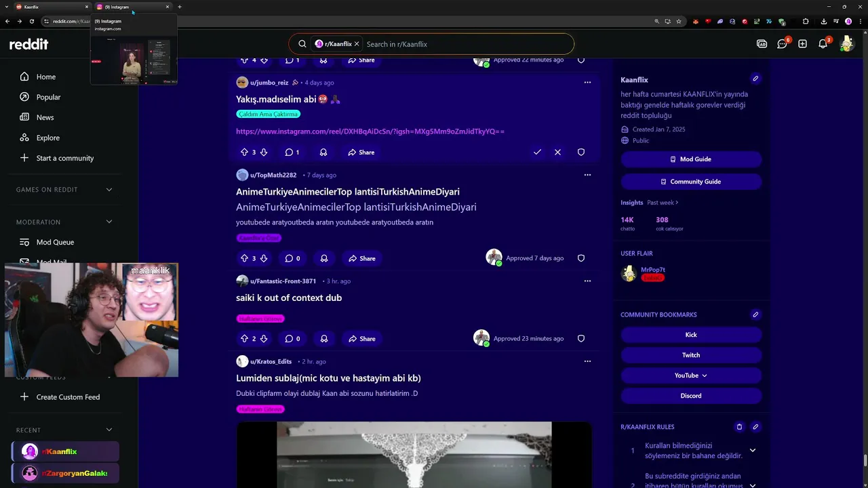Open r/Kaanflix in recent list
Screen dimensions: 868x488
pos(66,451)
